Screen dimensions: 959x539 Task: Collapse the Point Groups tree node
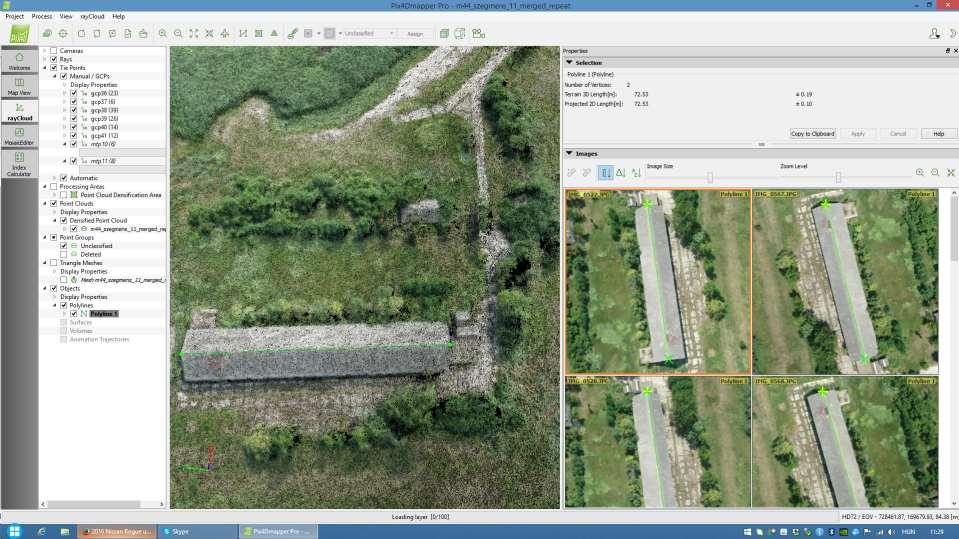(45, 237)
